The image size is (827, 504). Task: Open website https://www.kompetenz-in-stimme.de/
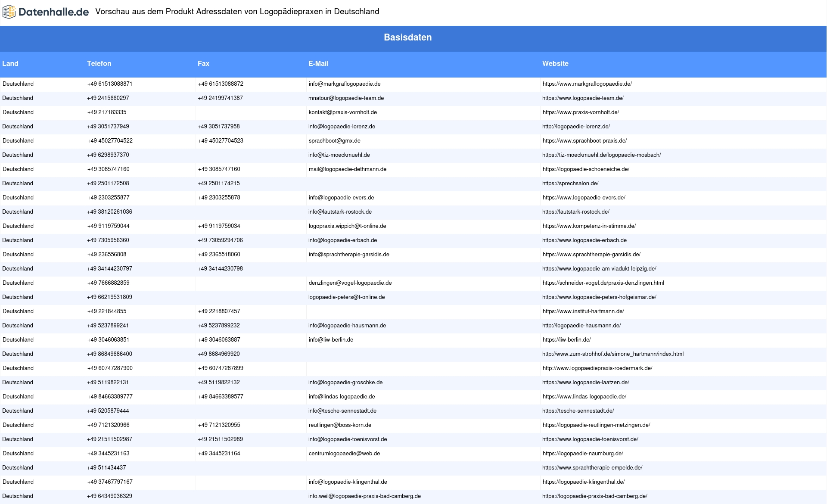tap(589, 226)
